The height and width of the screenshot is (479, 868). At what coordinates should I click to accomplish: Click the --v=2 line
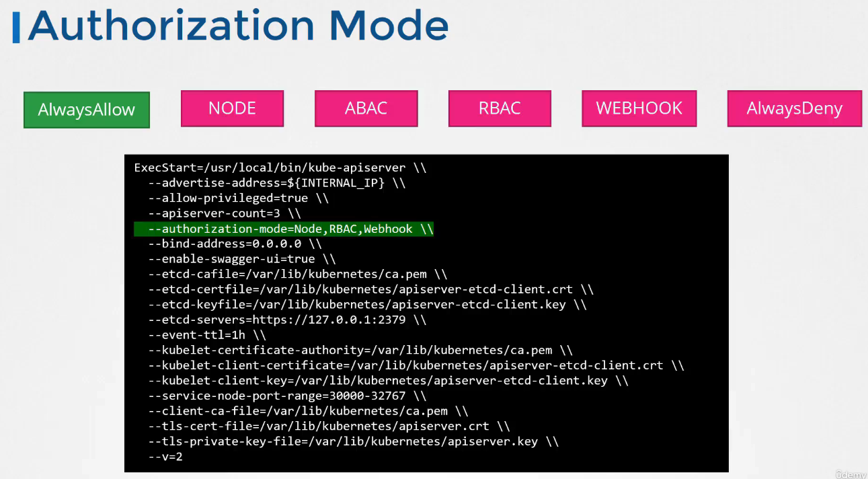165,457
